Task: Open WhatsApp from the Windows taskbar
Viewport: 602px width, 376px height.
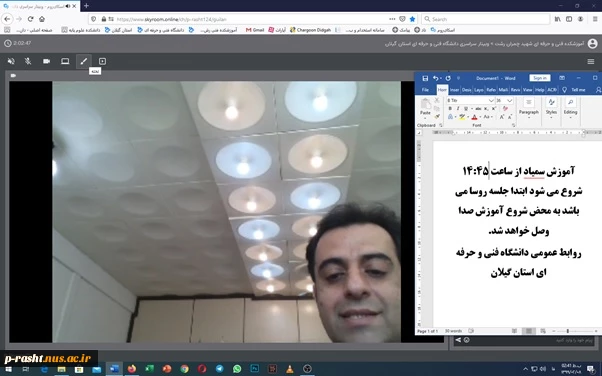Action: coord(237,369)
